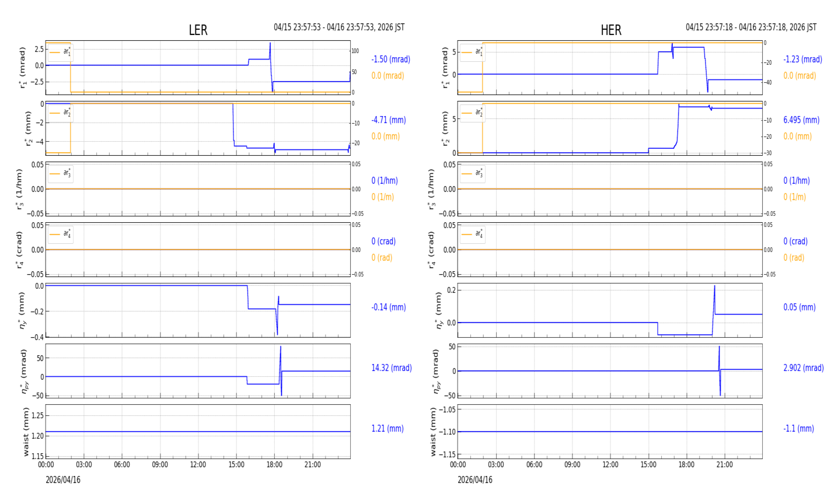Image resolution: width=824 pixels, height=504 pixels.
Task: Click the 00:00 tick on HER time axis
Action: [x=458, y=465]
